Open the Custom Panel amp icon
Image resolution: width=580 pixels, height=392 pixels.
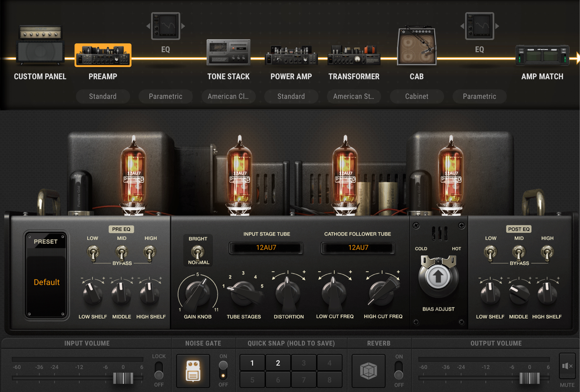point(40,45)
